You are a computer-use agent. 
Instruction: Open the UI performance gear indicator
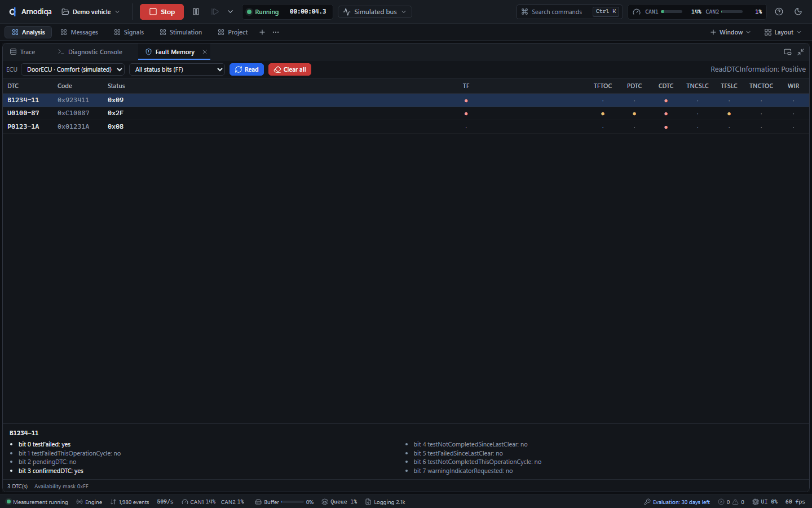765,502
